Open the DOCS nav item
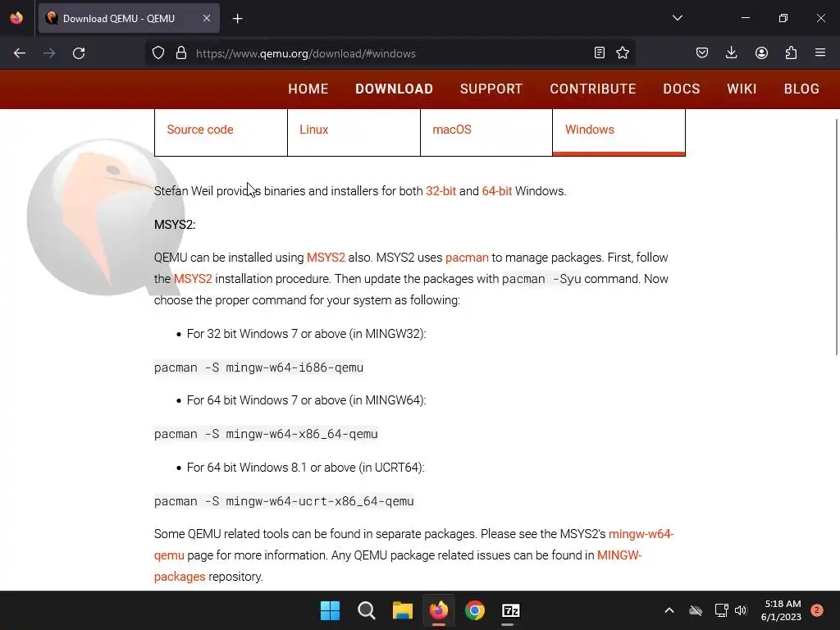This screenshot has height=630, width=840. click(x=682, y=89)
